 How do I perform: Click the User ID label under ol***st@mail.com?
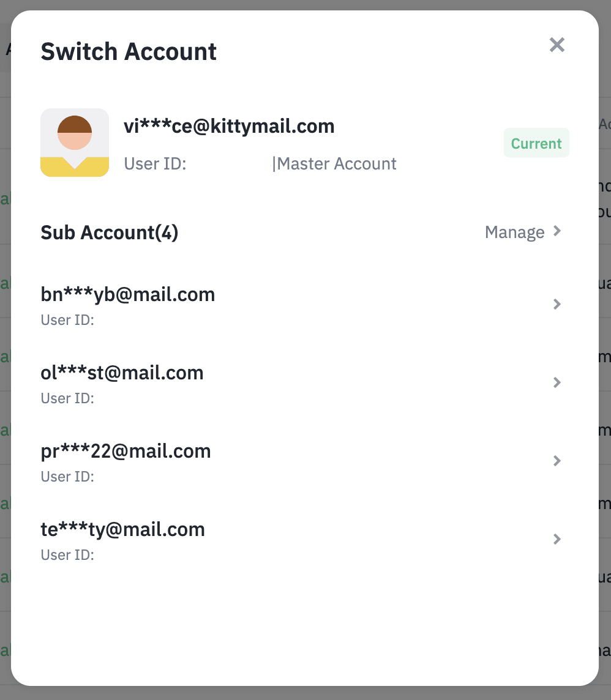[67, 398]
